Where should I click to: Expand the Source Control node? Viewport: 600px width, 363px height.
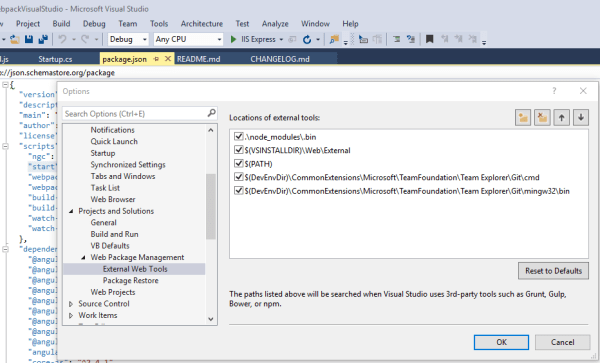click(71, 304)
